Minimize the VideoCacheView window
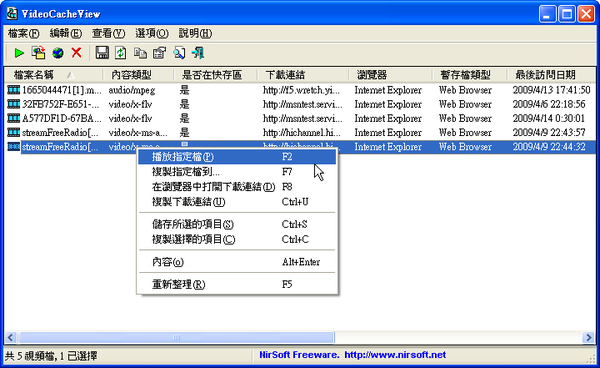The height and width of the screenshot is (368, 600). coord(547,15)
